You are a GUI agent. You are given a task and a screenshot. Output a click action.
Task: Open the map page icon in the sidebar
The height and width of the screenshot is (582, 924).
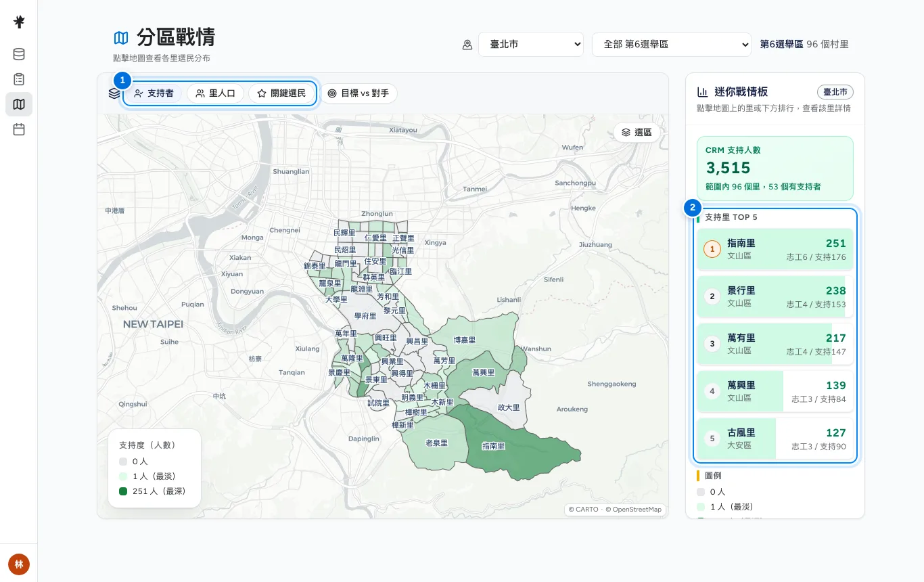[19, 104]
